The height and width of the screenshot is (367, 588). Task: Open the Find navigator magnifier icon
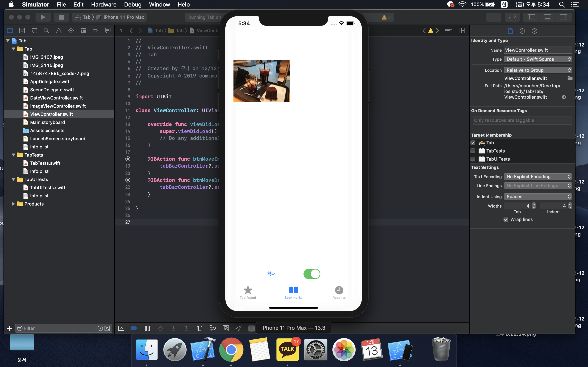pos(46,31)
